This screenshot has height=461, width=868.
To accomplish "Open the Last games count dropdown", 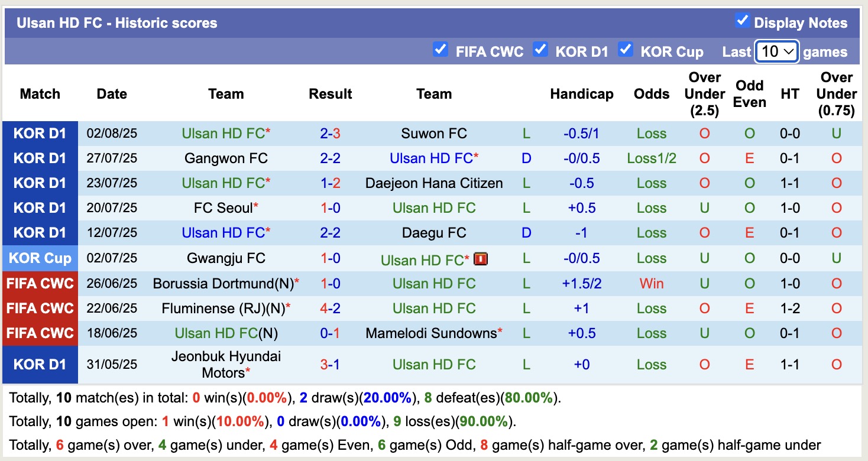I will coord(777,52).
